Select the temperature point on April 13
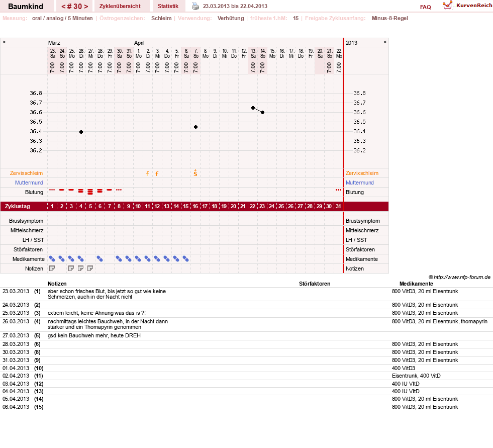This screenshot has width=493, height=448. [x=253, y=108]
